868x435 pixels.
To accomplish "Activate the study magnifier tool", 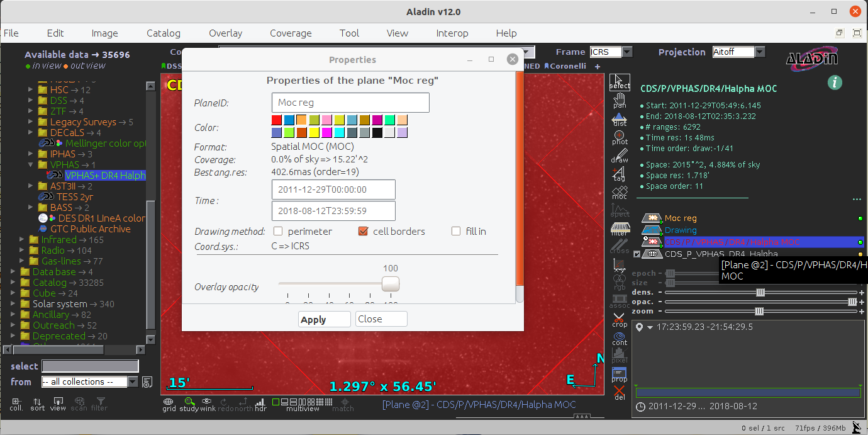I will tap(189, 404).
